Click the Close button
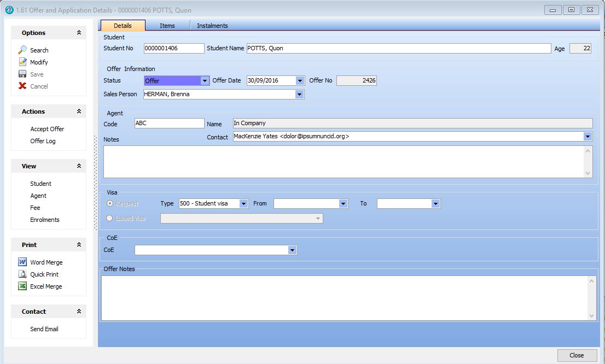 (577, 355)
